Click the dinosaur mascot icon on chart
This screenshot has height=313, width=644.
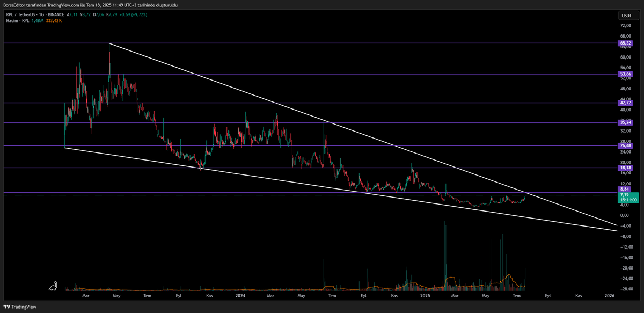(x=53, y=286)
